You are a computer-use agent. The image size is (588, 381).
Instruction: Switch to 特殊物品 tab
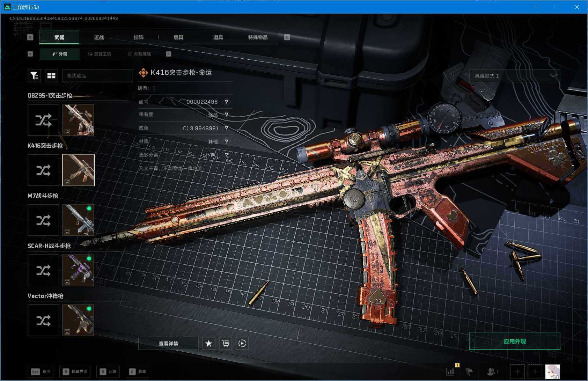point(258,37)
